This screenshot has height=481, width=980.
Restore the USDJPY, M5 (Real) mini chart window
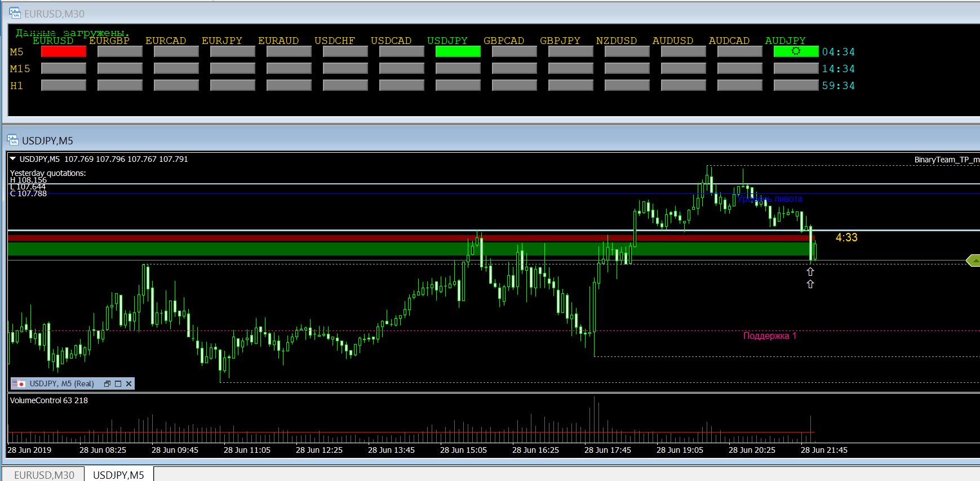point(107,383)
